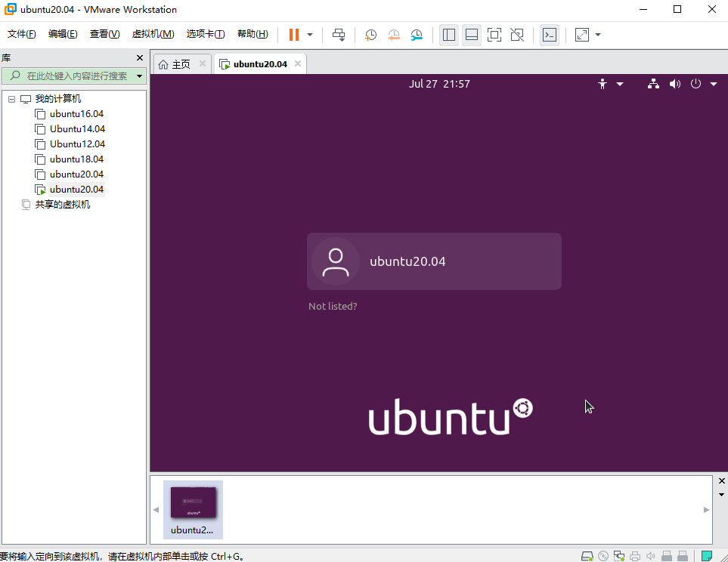
Task: Click the network icon in Ubuntu top bar
Action: click(x=653, y=84)
